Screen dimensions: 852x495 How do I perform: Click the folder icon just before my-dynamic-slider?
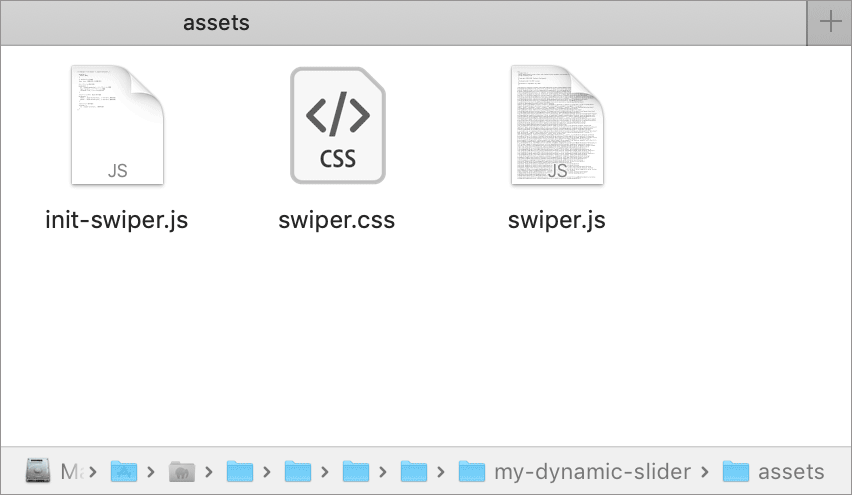(413, 471)
